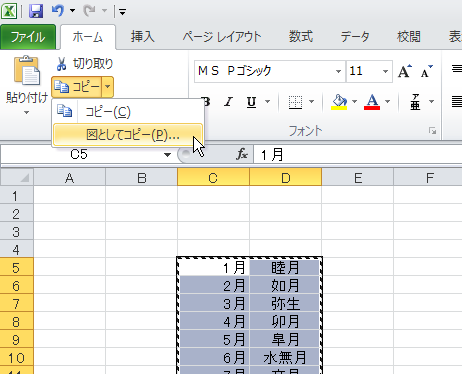Viewport: 462px width, 374px height.
Task: Select column A header
Action: click(x=69, y=177)
